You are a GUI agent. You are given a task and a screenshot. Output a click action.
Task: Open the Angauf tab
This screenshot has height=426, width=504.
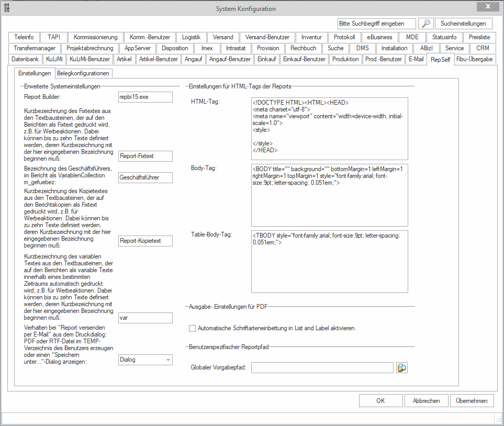click(194, 60)
